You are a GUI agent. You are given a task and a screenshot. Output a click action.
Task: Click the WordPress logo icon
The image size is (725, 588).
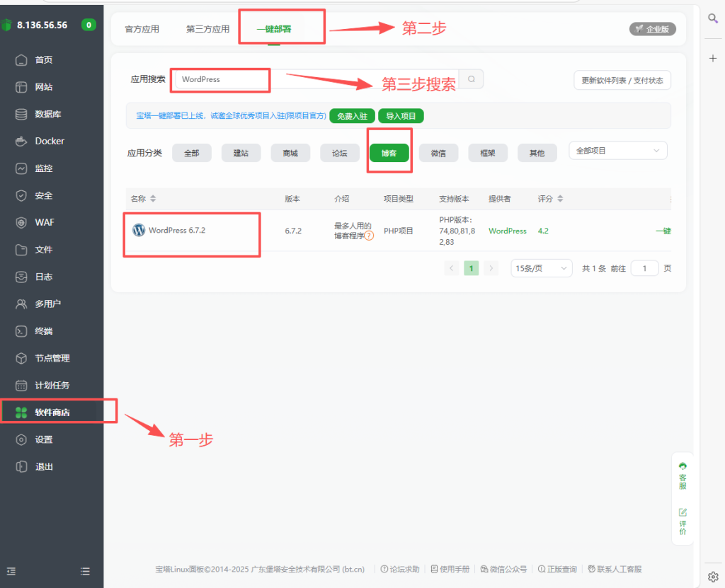(139, 230)
